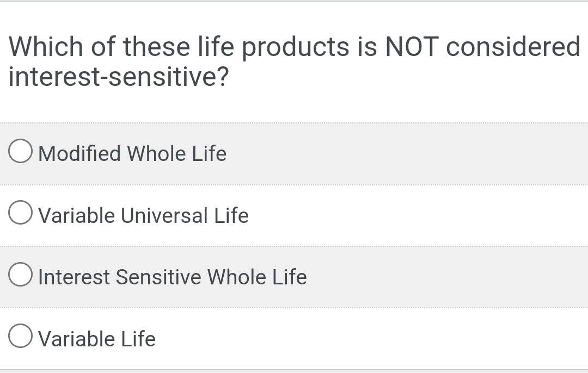This screenshot has width=588, height=373.
Task: Select the Interest Sensitive Whole Life radio button
Action: [20, 274]
